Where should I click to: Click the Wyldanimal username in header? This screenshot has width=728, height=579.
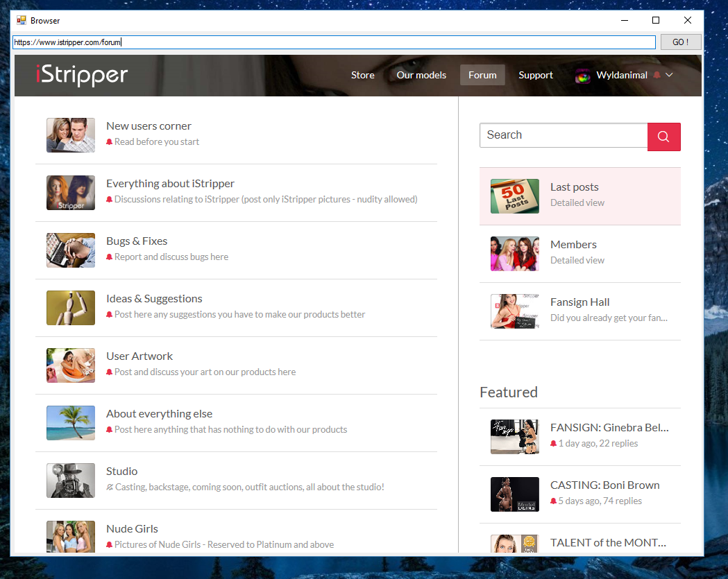coord(622,75)
